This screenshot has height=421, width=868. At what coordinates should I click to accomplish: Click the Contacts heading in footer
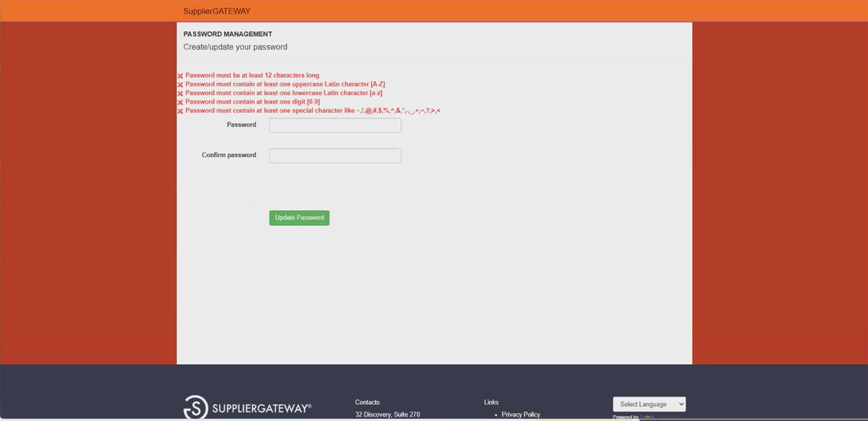(x=367, y=402)
